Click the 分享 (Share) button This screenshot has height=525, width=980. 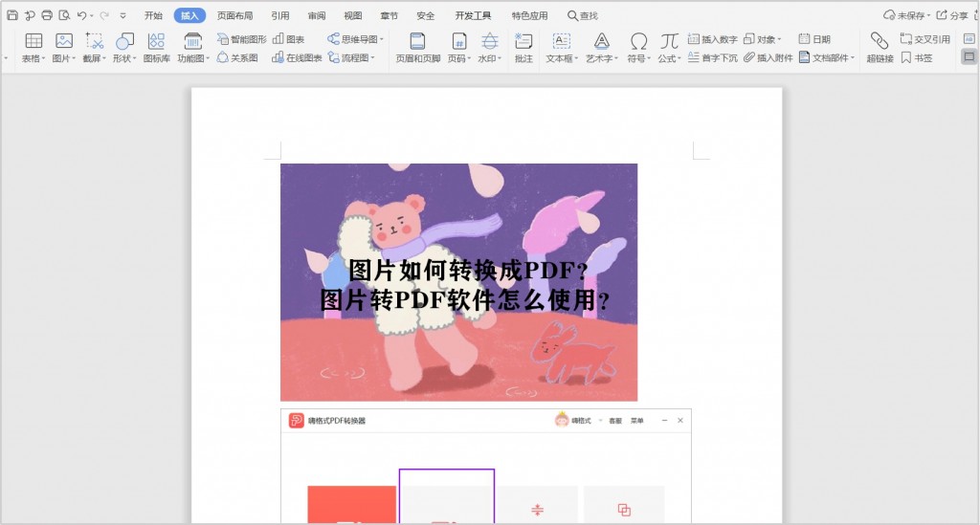[952, 15]
